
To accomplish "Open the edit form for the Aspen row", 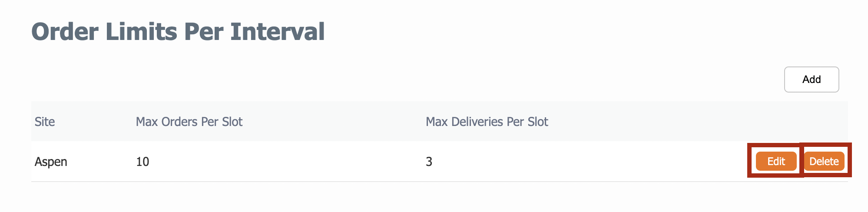I will point(776,161).
